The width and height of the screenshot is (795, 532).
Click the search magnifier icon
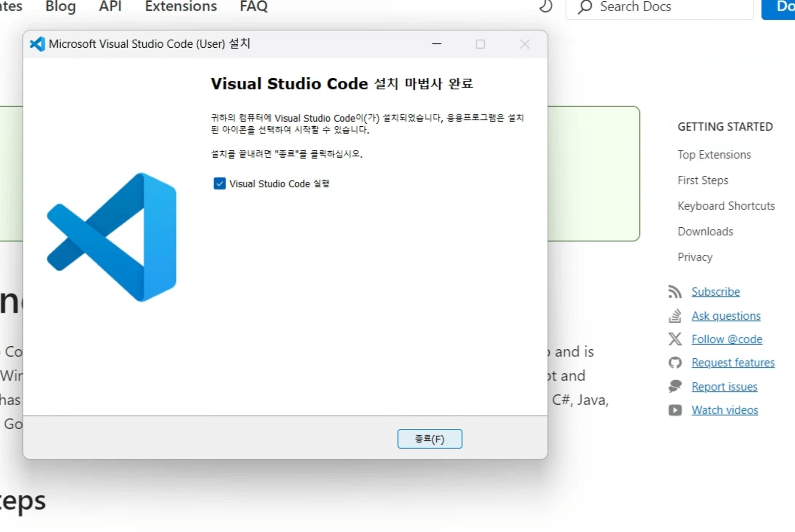pyautogui.click(x=585, y=7)
